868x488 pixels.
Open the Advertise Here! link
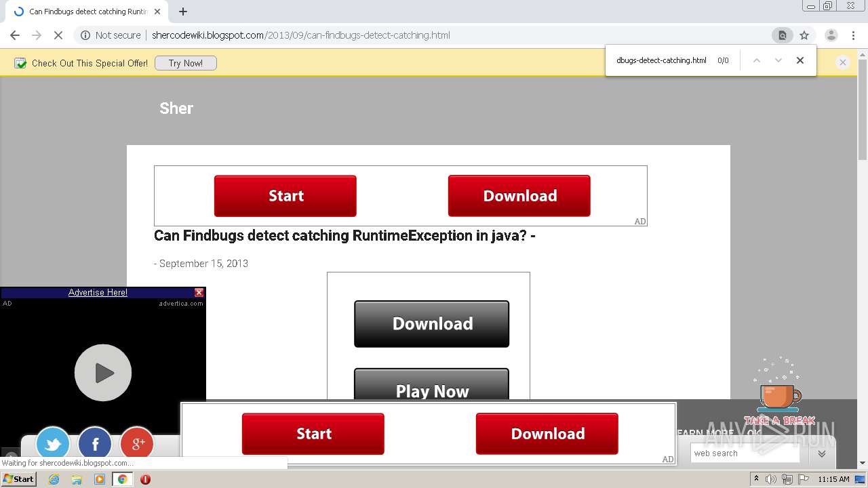[98, 293]
